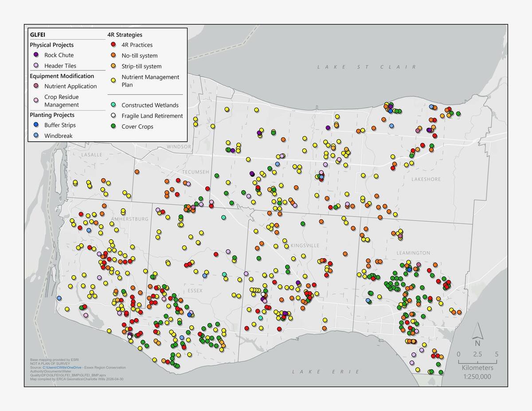The image size is (532, 411).
Task: Click the 4R Strategies legend heading
Action: point(125,35)
